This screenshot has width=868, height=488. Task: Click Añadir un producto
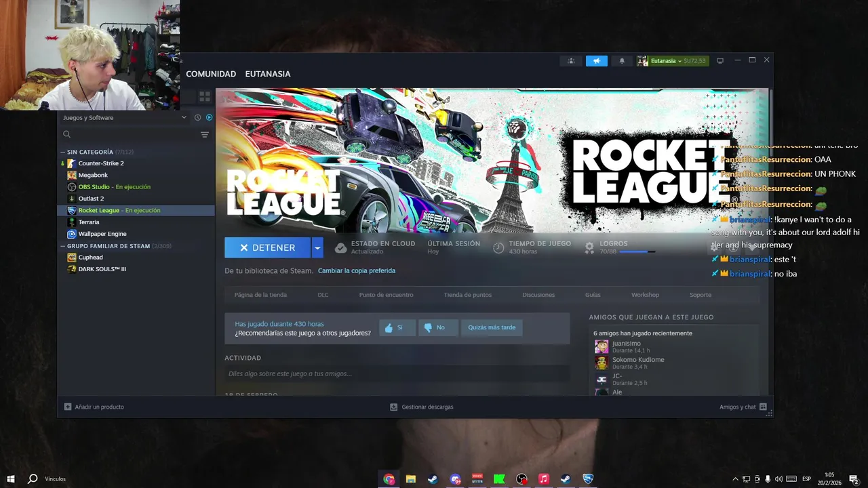(94, 407)
